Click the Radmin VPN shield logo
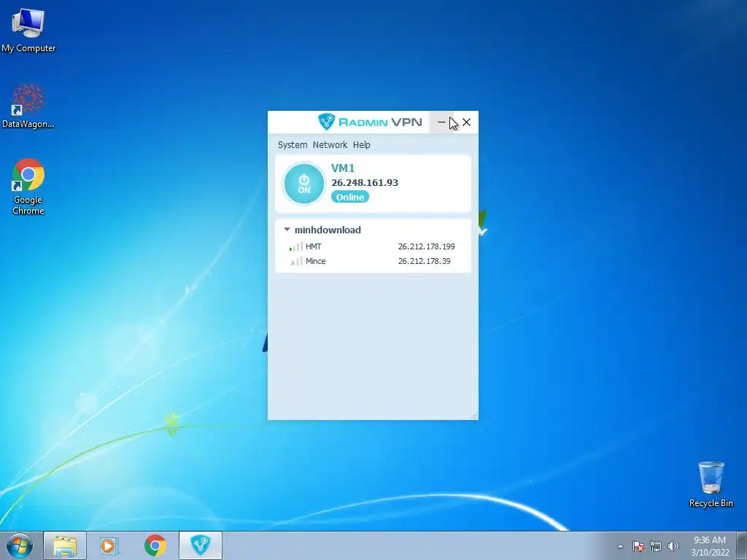The image size is (747, 560). (x=326, y=122)
